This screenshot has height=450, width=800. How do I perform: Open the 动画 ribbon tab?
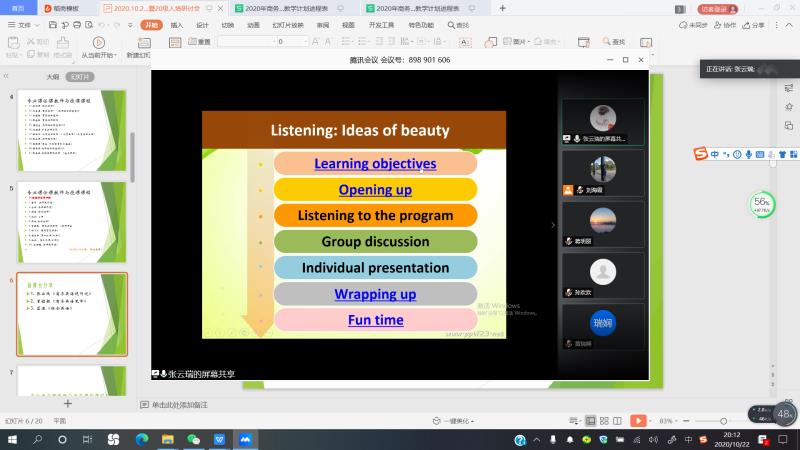point(253,24)
